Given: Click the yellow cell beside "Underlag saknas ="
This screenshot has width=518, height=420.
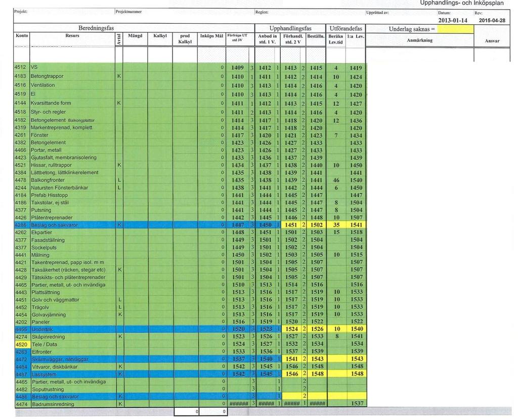Looking at the screenshot, I should [455, 29].
